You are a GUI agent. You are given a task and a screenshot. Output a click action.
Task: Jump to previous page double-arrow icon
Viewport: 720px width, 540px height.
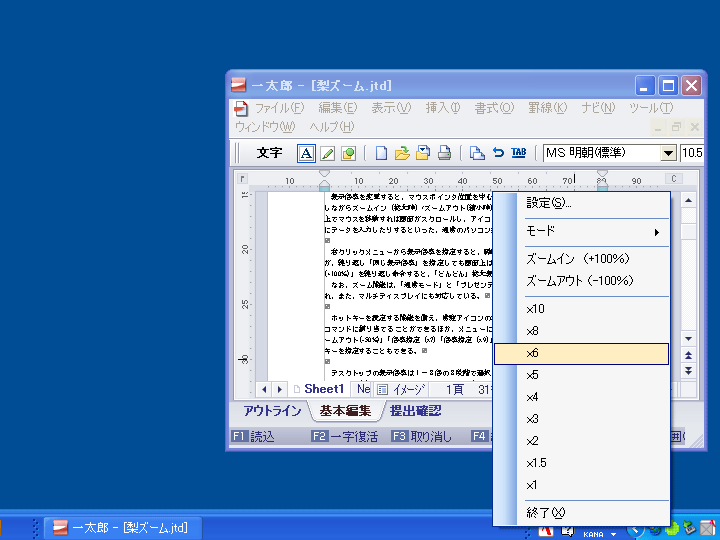[x=688, y=355]
